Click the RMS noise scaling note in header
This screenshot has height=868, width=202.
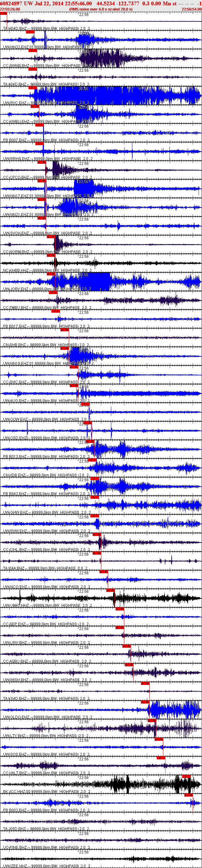pos(101,9)
